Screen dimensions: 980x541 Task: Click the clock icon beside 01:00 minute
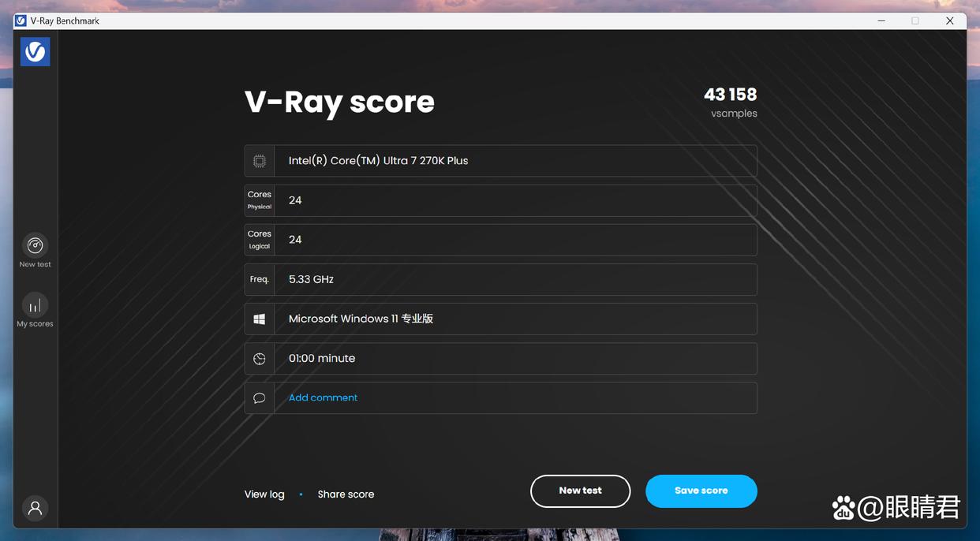pos(260,358)
